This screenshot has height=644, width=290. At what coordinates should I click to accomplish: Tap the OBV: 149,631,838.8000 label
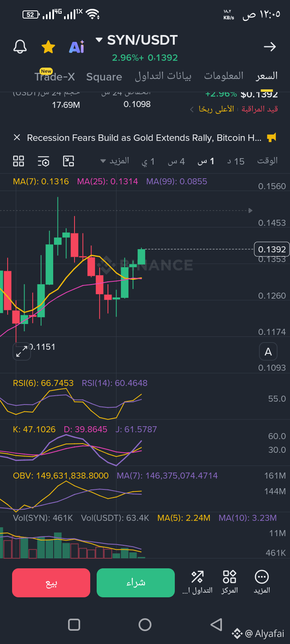61,476
